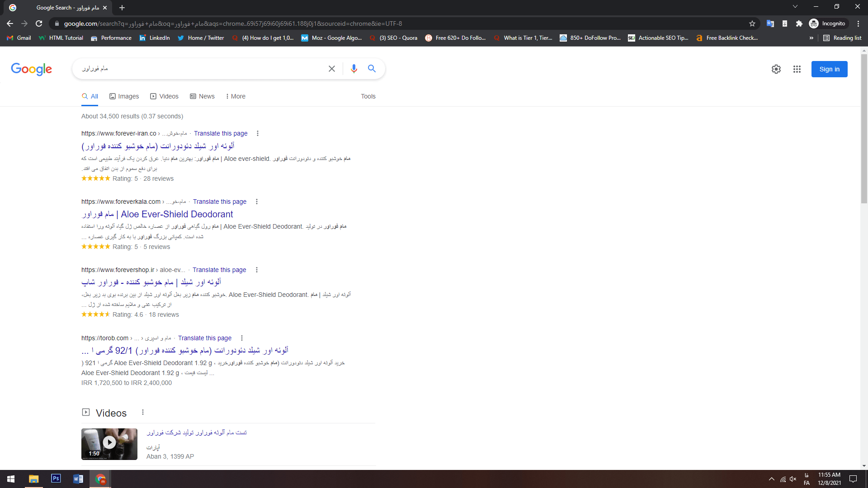Open the Aloe Ever-Shield Deodorant result link
This screenshot has height=488, width=868.
[157, 214]
